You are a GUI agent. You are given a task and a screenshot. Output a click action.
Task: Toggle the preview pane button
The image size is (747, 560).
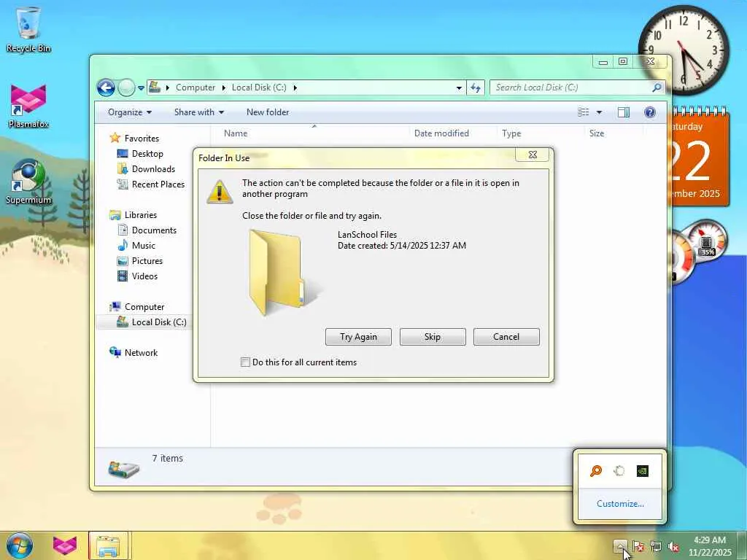[623, 112]
